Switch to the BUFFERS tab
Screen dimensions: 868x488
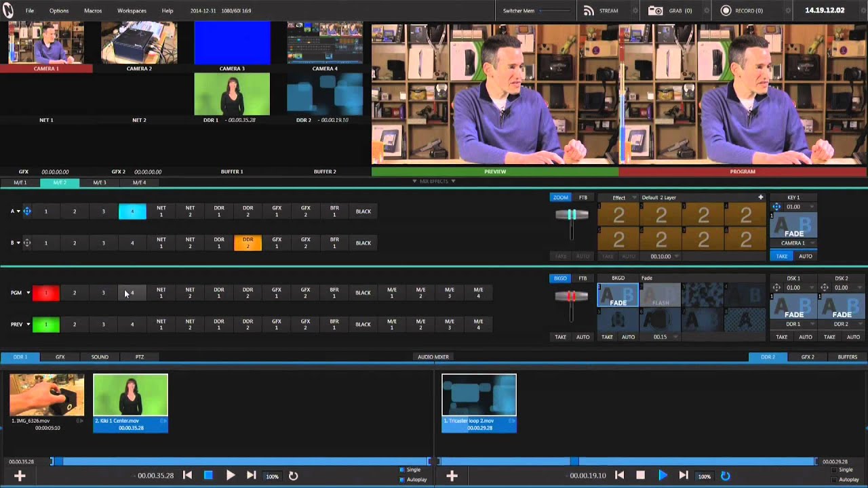847,357
